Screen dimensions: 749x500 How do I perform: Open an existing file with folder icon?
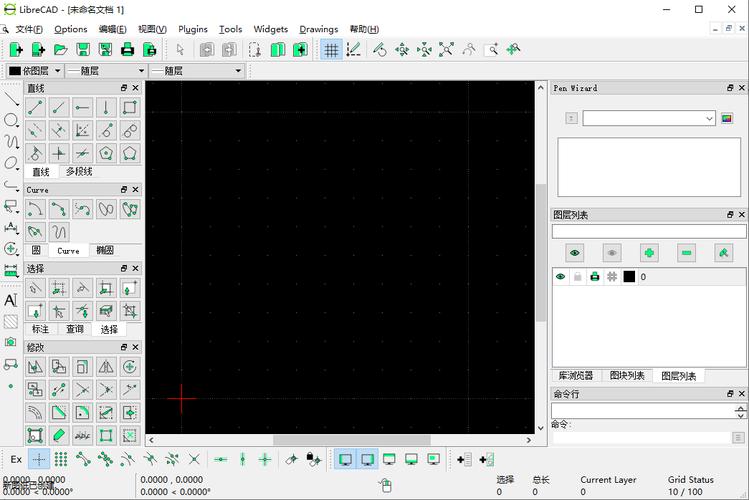pyautogui.click(x=60, y=49)
